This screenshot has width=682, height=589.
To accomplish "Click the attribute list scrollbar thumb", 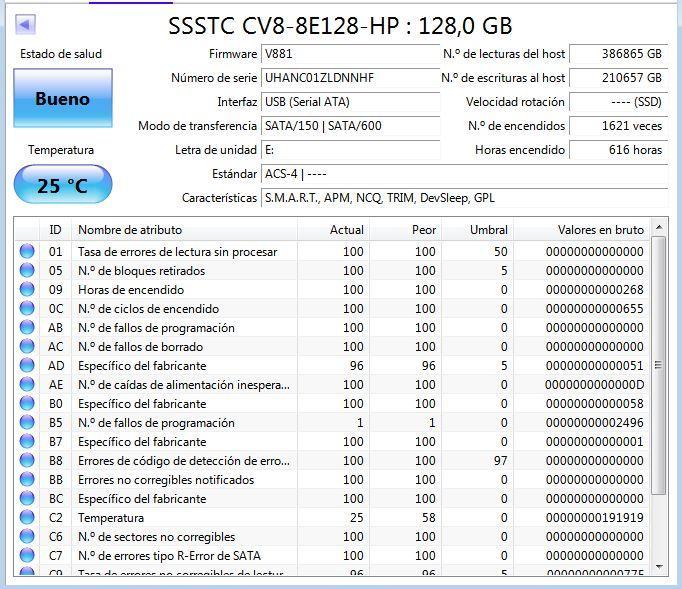I will 659,365.
